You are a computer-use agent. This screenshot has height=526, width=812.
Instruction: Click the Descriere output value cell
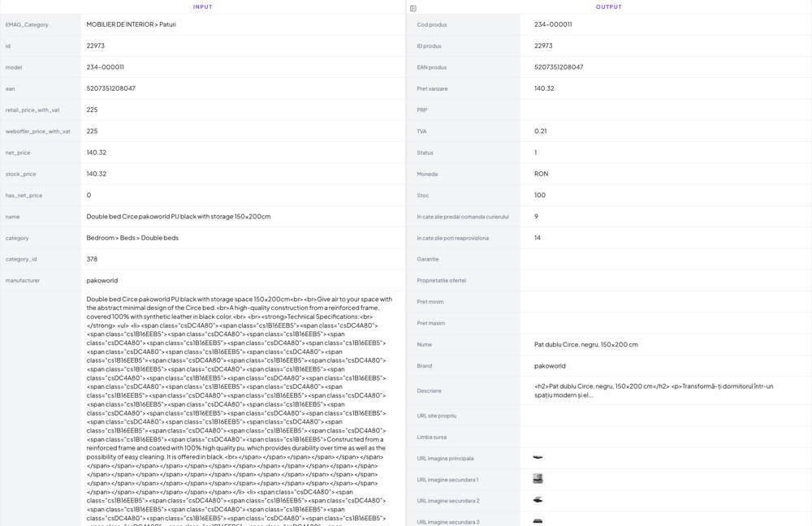click(654, 390)
